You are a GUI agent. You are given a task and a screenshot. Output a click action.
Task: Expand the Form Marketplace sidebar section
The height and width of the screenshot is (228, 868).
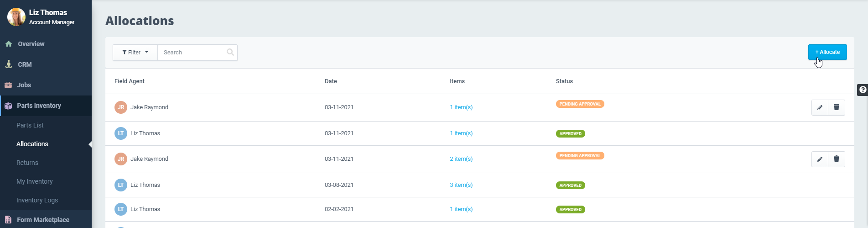tap(43, 220)
